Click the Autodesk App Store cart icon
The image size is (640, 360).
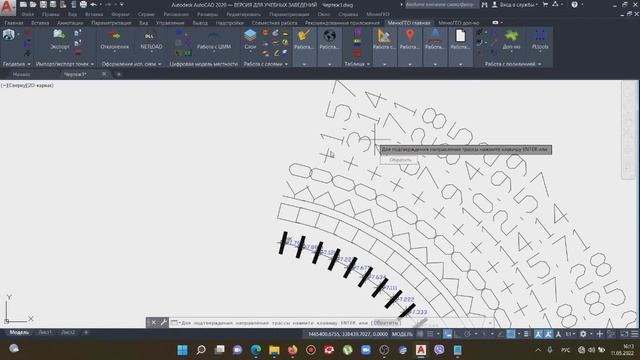[545, 4]
